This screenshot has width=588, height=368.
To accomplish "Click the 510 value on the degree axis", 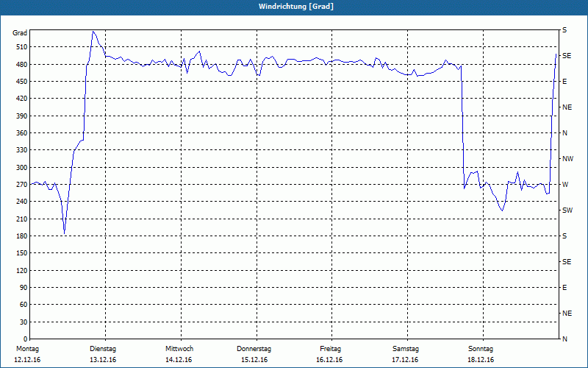I will pyautogui.click(x=22, y=47).
